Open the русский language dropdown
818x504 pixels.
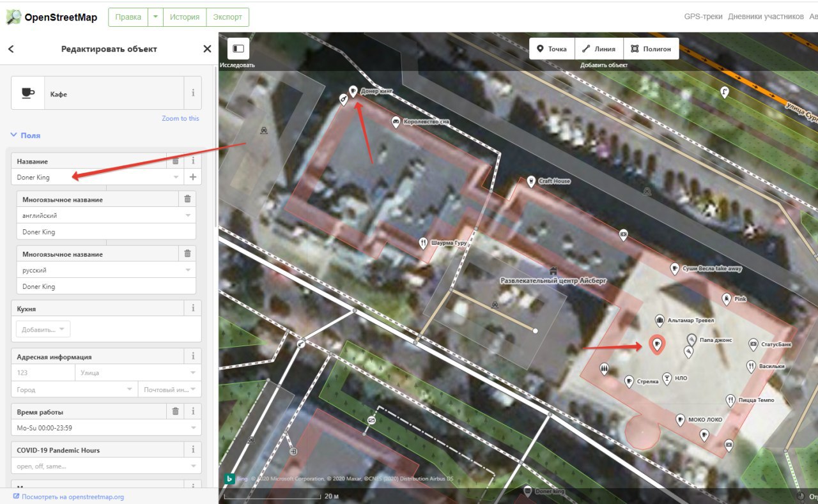pyautogui.click(x=188, y=270)
